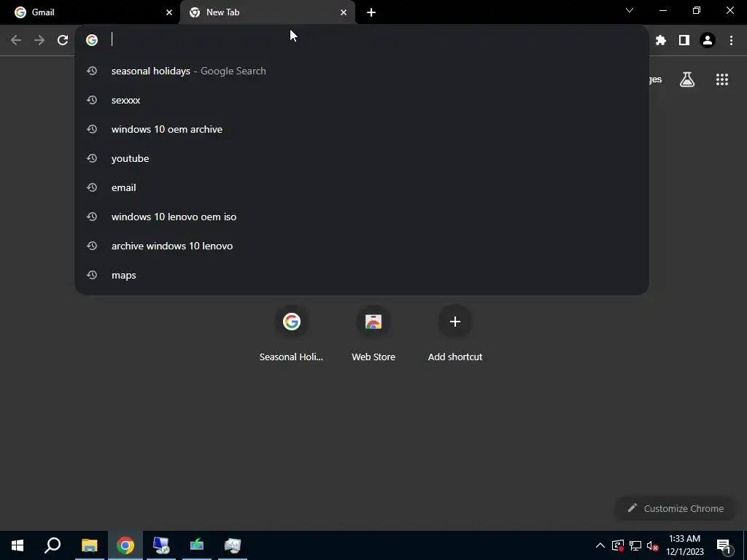Click the Google icon in the address bar
Screen dimensions: 747x560
92,40
